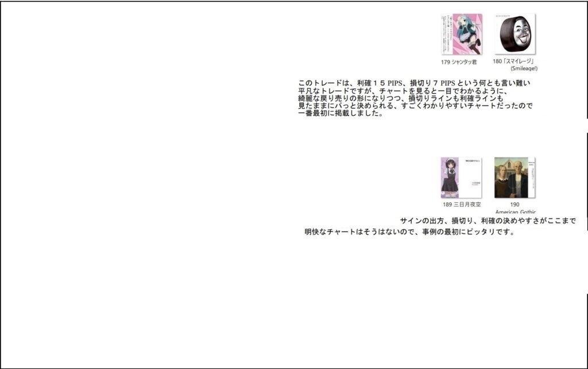588x369 pixels.
Task: Select the line "一番最初に掲載しました。"
Action: pyautogui.click(x=340, y=114)
